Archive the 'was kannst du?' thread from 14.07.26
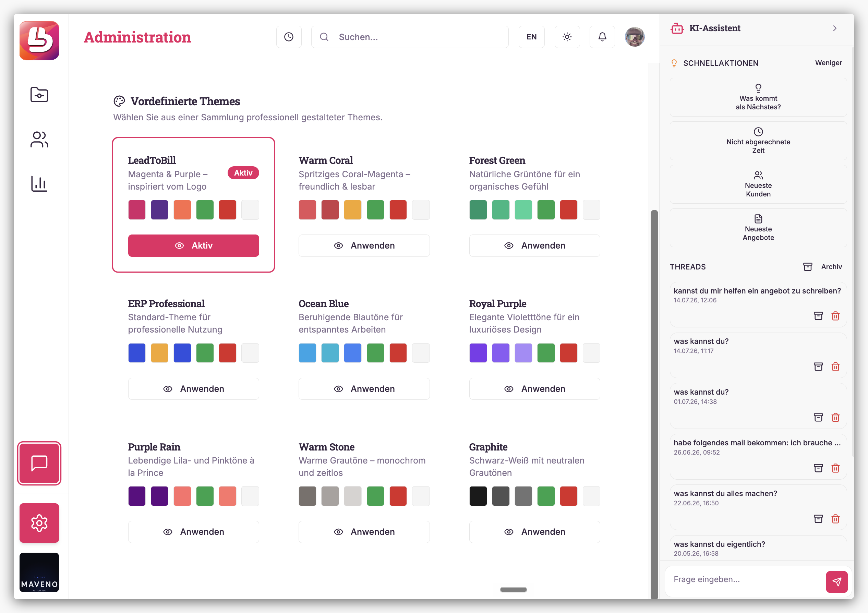The image size is (868, 613). (x=818, y=366)
